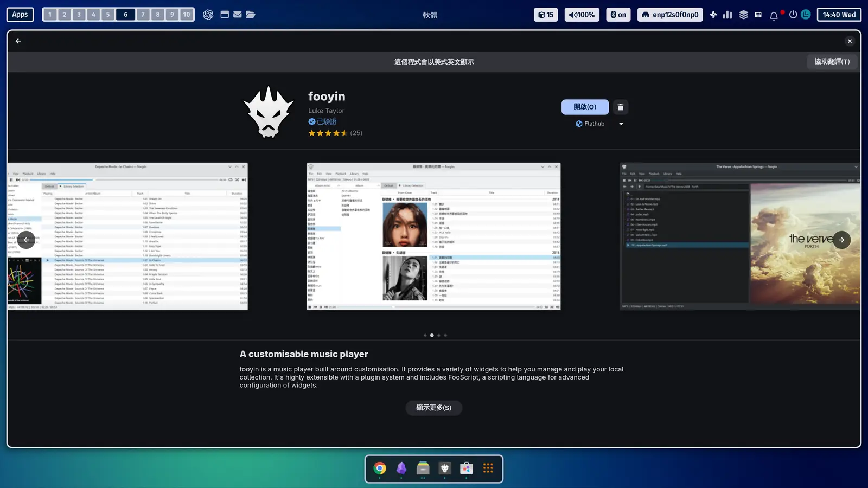Click the package updates indicator showing 15
This screenshot has height=488, width=868.
tap(546, 15)
